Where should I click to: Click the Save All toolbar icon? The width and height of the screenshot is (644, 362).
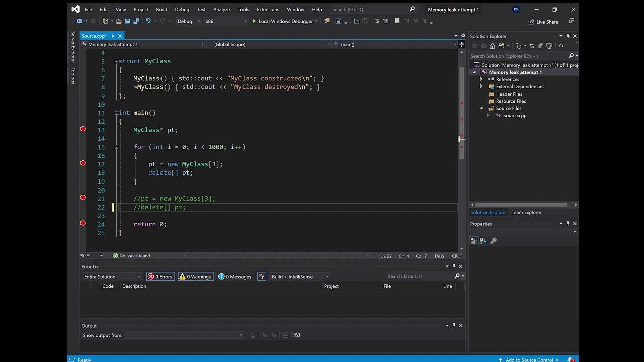pyautogui.click(x=136, y=21)
